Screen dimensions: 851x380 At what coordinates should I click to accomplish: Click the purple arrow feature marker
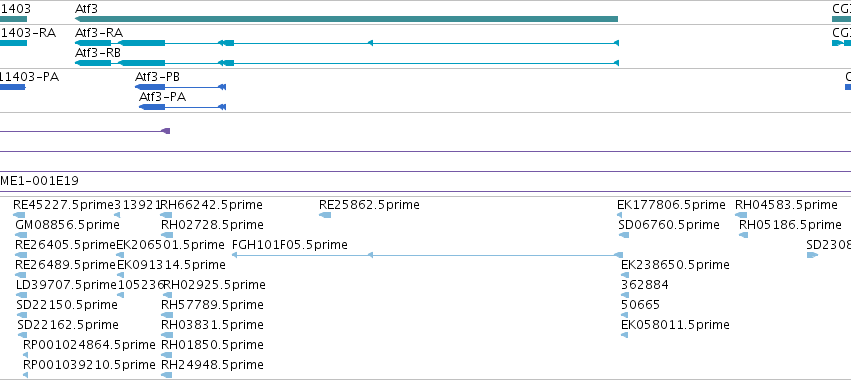[x=166, y=131]
